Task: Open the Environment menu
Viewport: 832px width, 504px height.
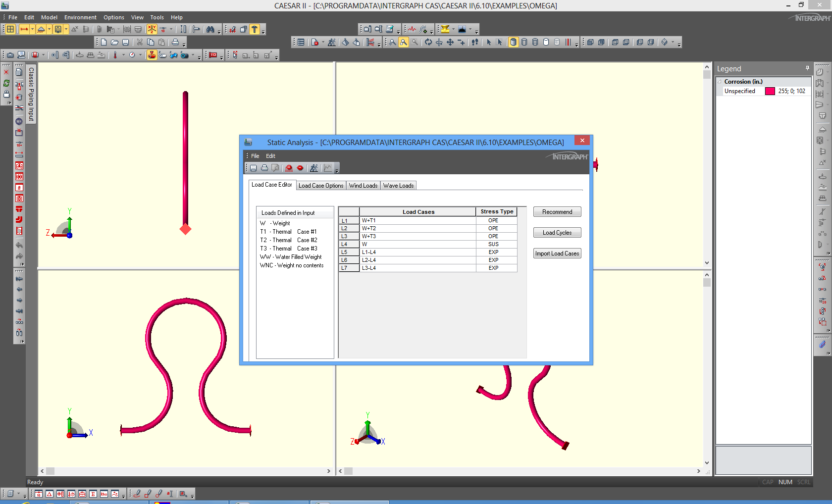Action: [x=80, y=17]
